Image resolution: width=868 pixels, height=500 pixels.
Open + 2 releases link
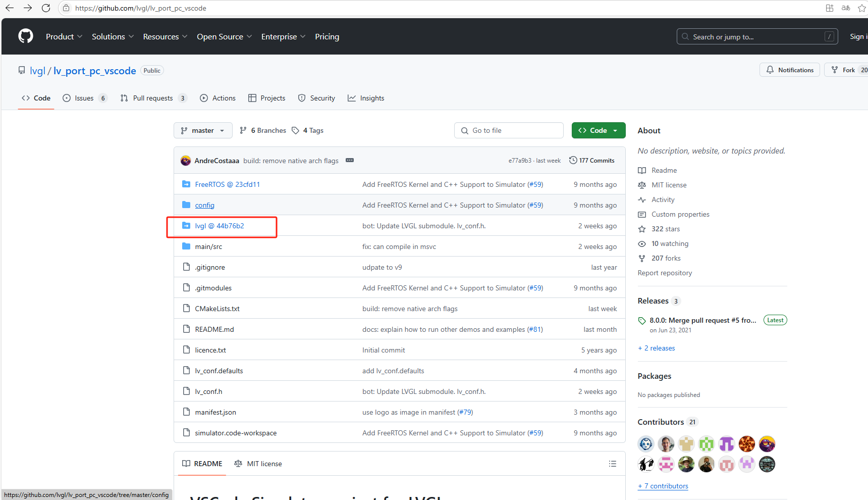point(656,348)
